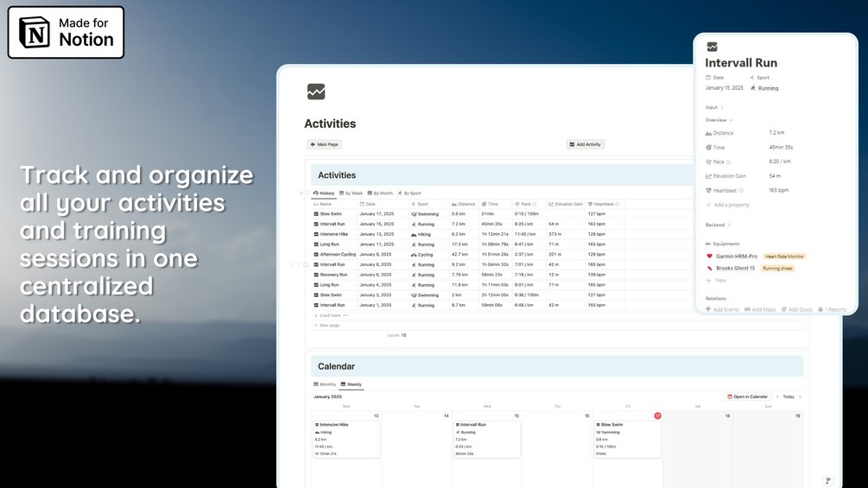This screenshot has height=488, width=868.
Task: Open Intervall Run calendar card on Wednesday
Action: [486, 439]
